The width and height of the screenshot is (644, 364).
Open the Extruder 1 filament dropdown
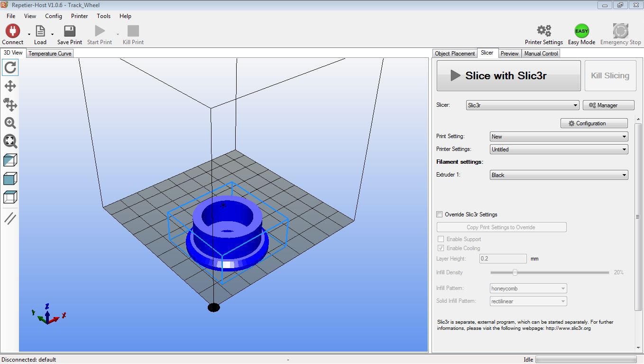[559, 175]
